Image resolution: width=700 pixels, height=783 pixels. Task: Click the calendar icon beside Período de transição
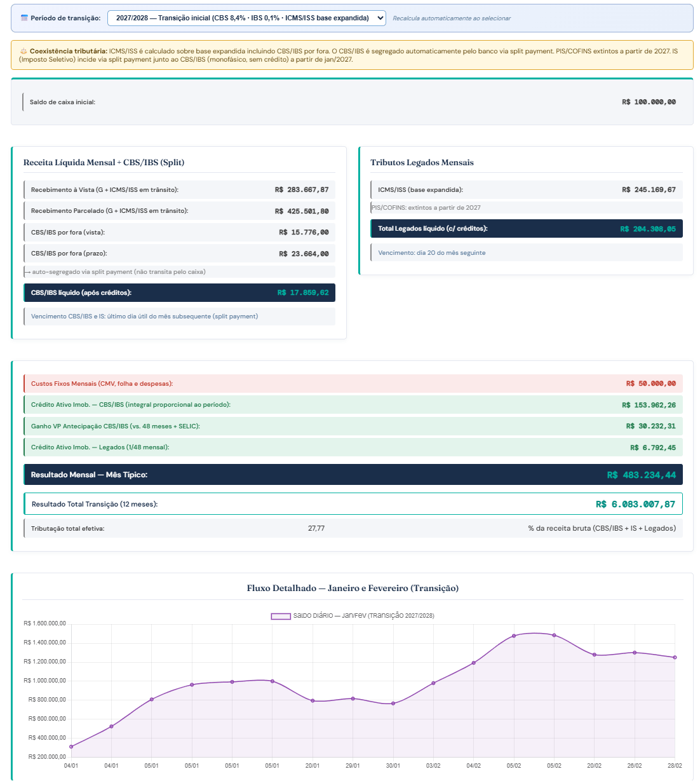tap(24, 18)
